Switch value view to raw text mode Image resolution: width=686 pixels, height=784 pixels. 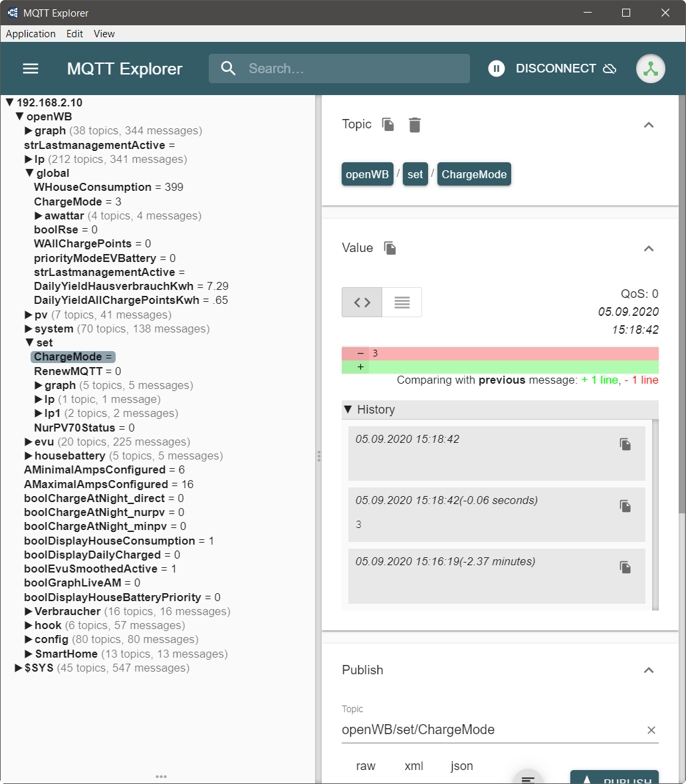coord(402,302)
